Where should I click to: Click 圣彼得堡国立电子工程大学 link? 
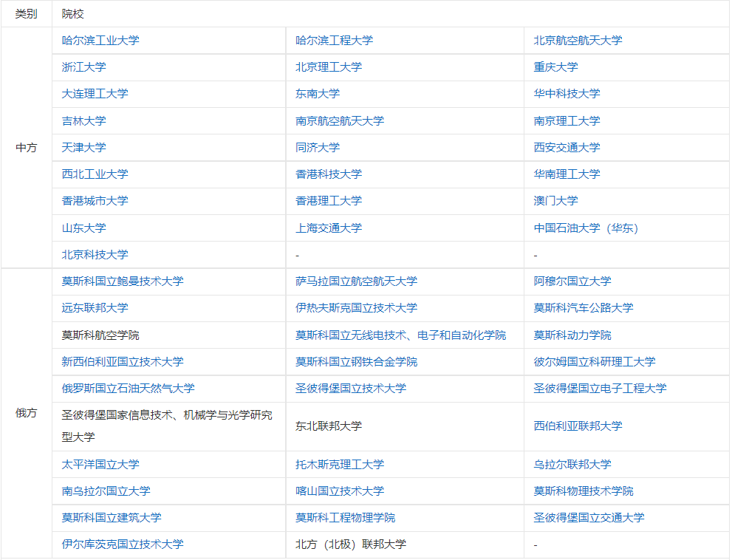601,388
